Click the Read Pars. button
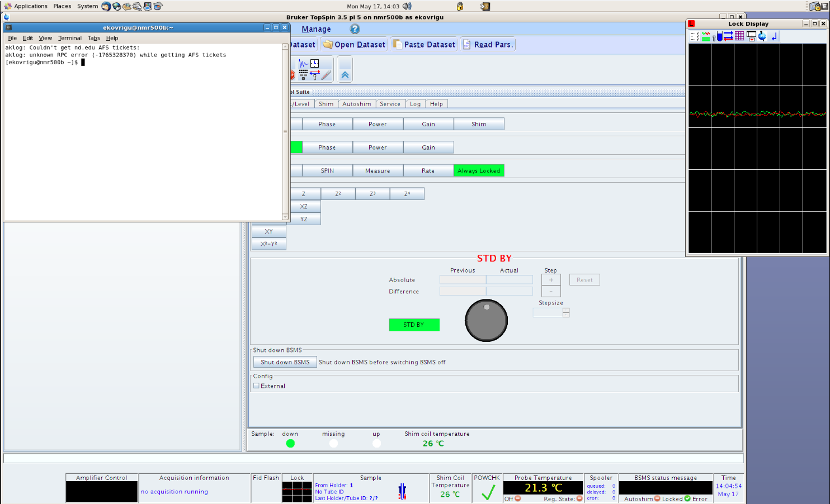 click(x=487, y=45)
